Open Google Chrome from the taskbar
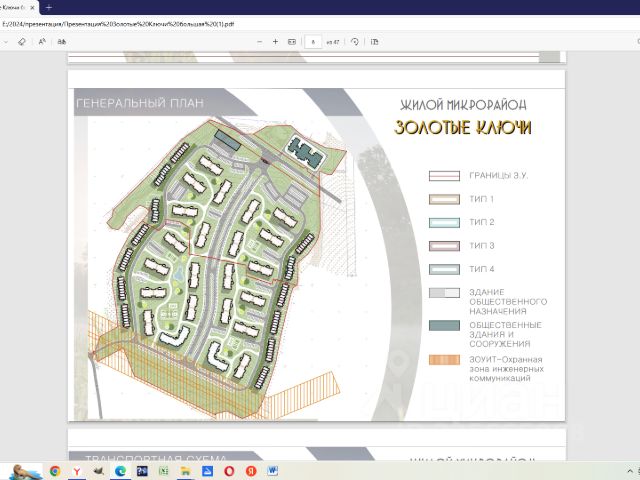The width and height of the screenshot is (640, 480). pos(55,470)
